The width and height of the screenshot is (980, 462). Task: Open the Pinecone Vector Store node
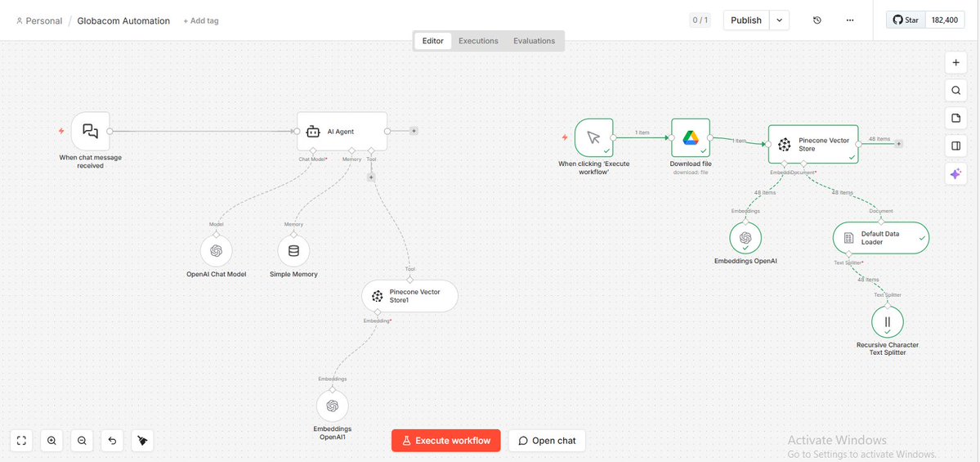813,144
